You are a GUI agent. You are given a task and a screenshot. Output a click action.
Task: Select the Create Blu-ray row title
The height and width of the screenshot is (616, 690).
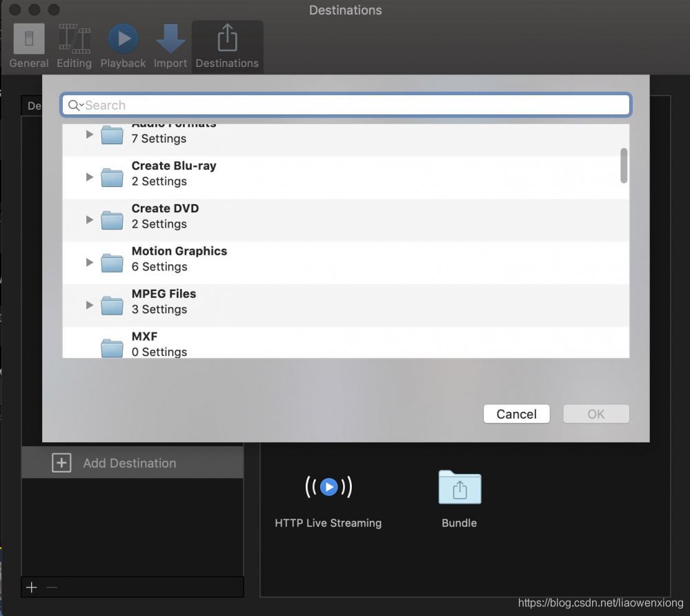click(174, 166)
